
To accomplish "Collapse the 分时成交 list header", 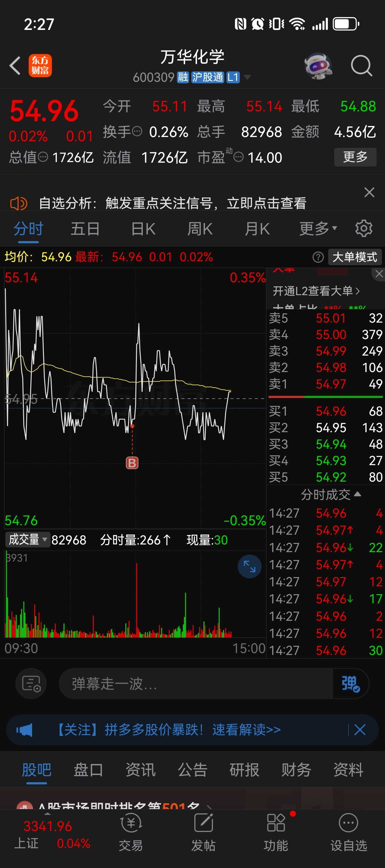I will pos(331,495).
